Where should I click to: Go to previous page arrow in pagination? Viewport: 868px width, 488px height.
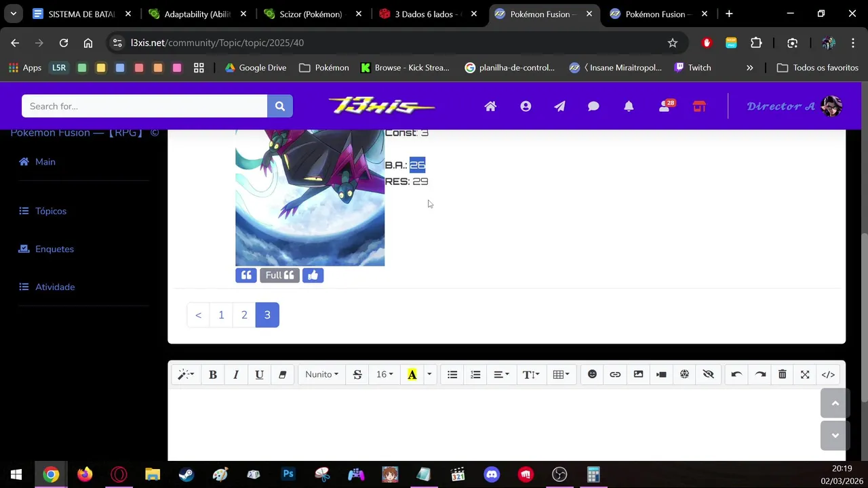[198, 314]
